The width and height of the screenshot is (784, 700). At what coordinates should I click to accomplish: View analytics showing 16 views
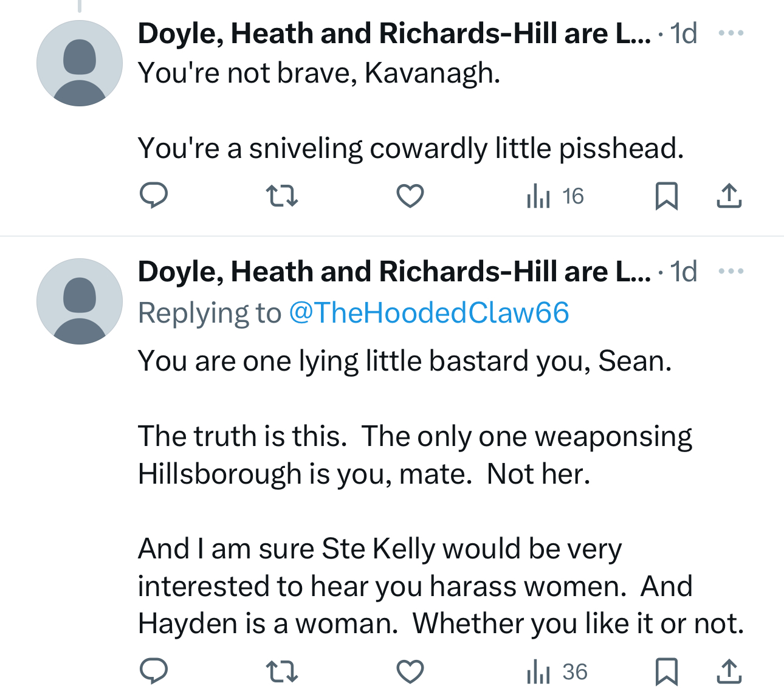[555, 196]
